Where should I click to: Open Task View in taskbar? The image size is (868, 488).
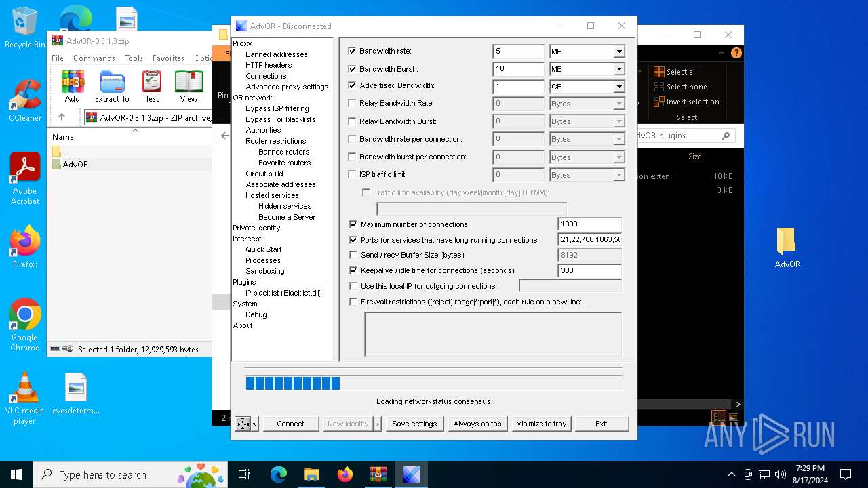pyautogui.click(x=244, y=474)
